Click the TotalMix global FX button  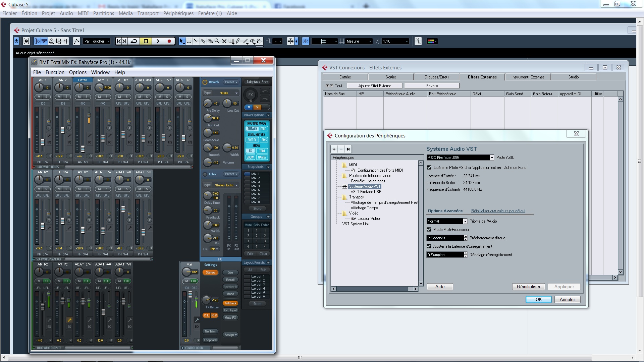[x=250, y=95]
